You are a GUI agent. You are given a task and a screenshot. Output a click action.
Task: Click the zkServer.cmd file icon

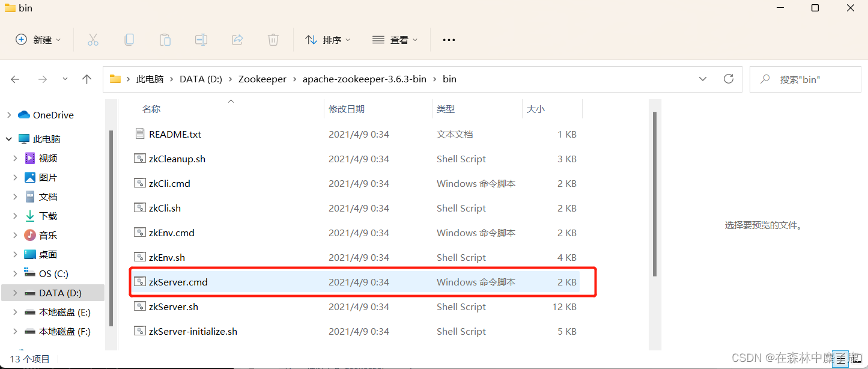click(140, 282)
